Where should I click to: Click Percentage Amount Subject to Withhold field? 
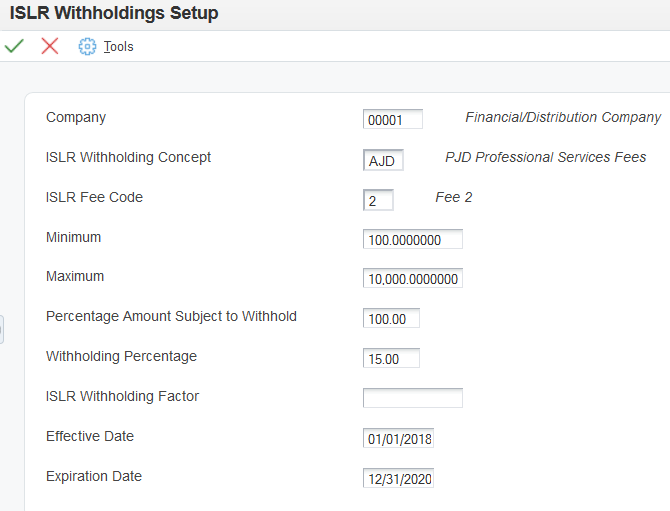point(391,318)
